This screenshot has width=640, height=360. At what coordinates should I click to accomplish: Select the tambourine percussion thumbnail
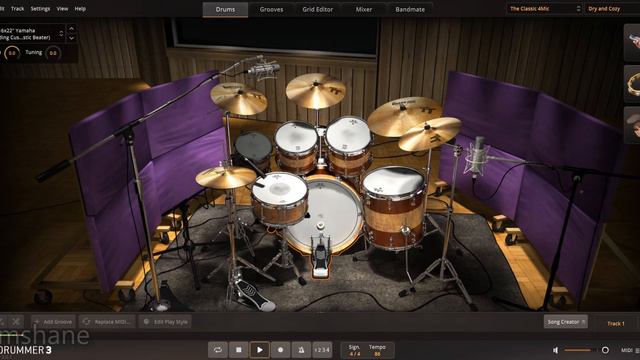pos(632,84)
